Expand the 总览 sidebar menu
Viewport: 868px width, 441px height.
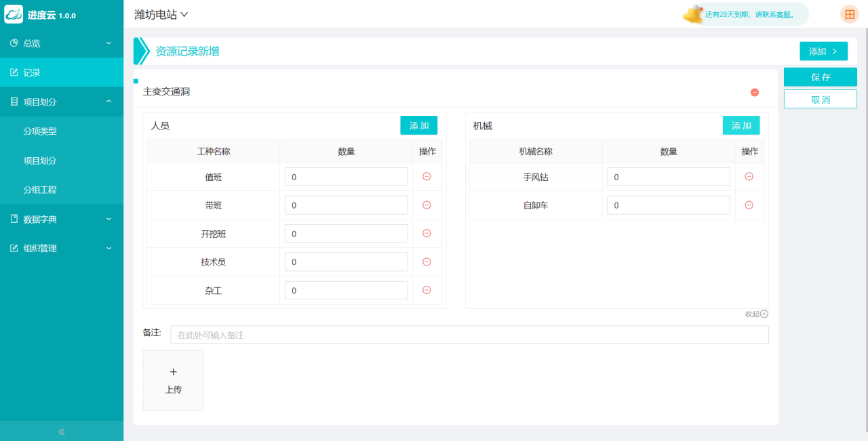coord(61,43)
